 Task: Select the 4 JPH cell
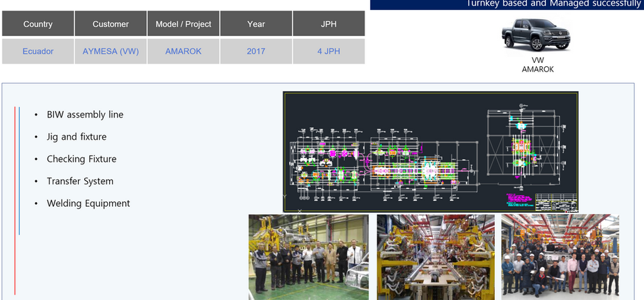(x=329, y=51)
